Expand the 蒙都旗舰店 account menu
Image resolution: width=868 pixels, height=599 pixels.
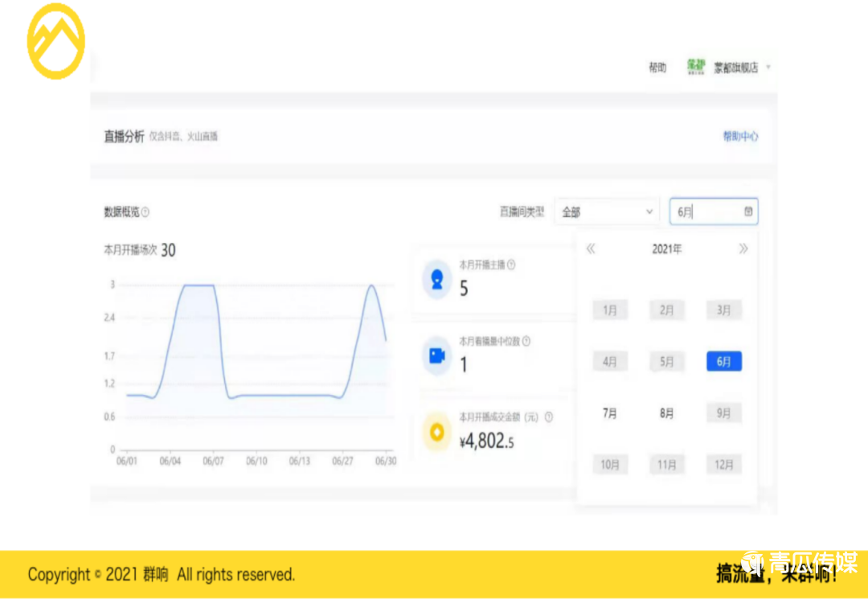768,68
